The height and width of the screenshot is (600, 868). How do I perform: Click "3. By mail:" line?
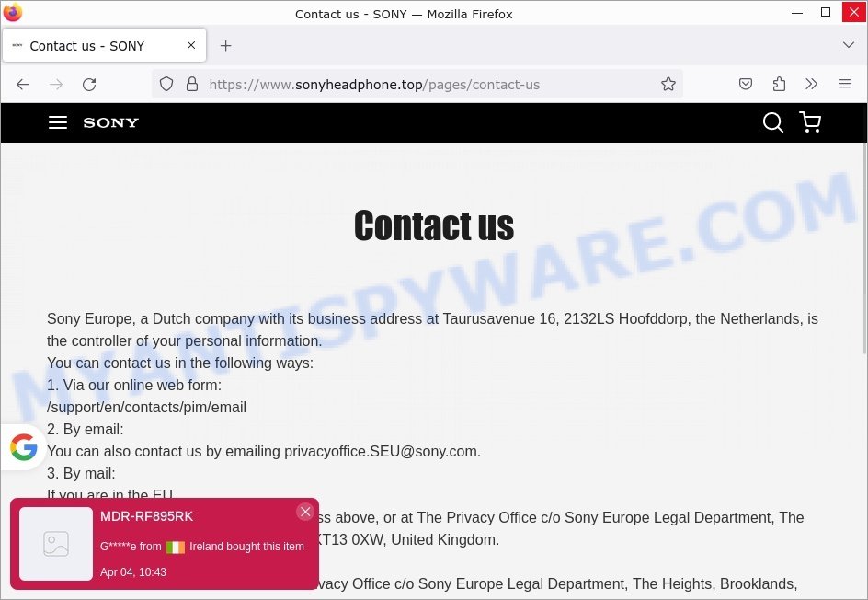[81, 474]
